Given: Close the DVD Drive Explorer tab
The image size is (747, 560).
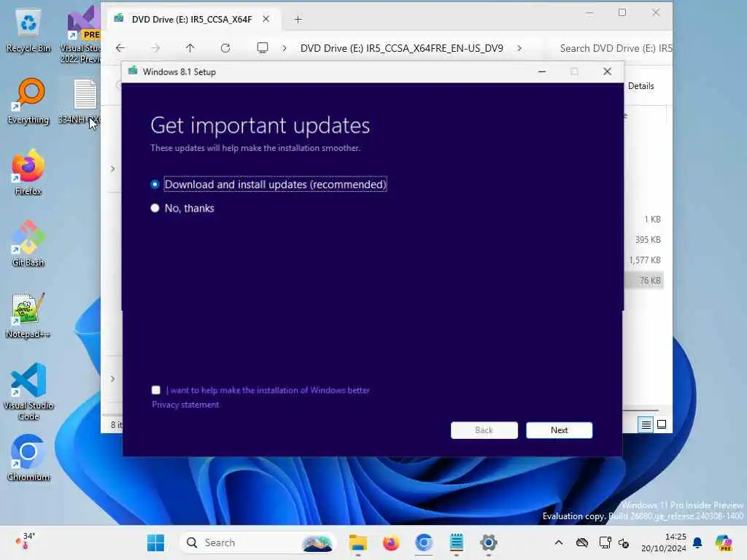Looking at the screenshot, I should (266, 19).
